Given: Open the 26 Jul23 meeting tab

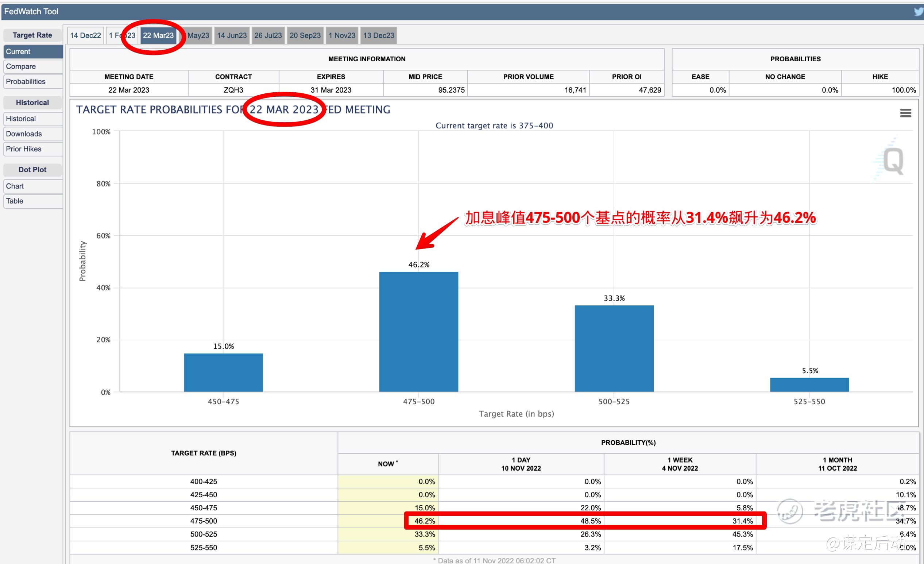Looking at the screenshot, I should point(268,36).
